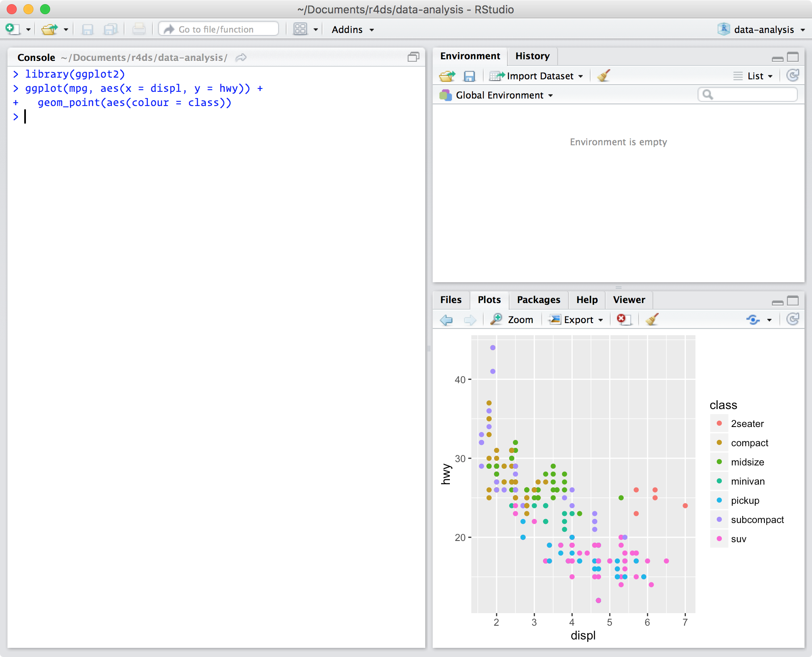The width and height of the screenshot is (812, 657).
Task: Open the Import Dataset dropdown
Action: point(536,76)
